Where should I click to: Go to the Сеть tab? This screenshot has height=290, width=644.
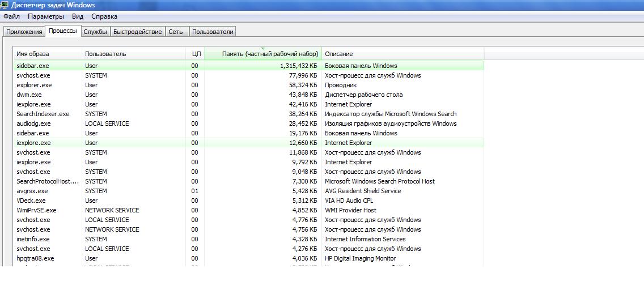(176, 32)
